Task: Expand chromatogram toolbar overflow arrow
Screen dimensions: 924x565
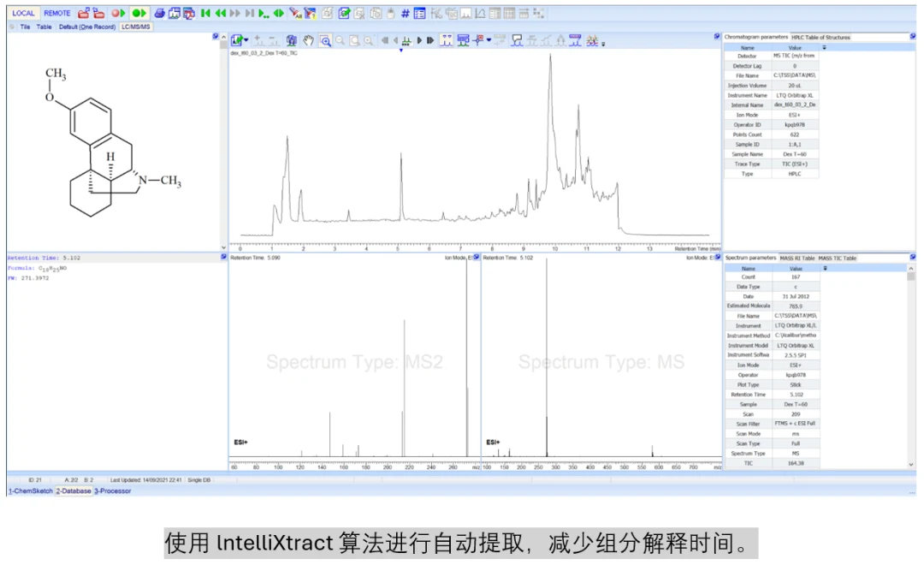Action: pyautogui.click(x=603, y=44)
